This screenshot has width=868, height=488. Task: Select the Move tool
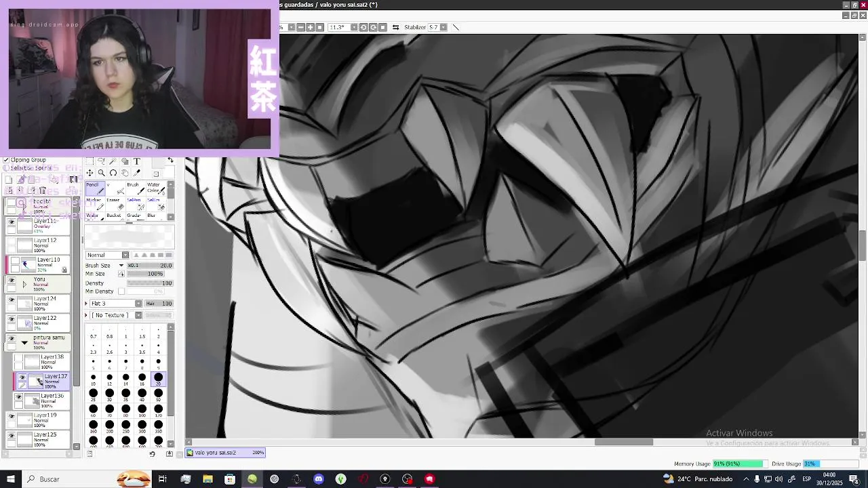tap(90, 173)
